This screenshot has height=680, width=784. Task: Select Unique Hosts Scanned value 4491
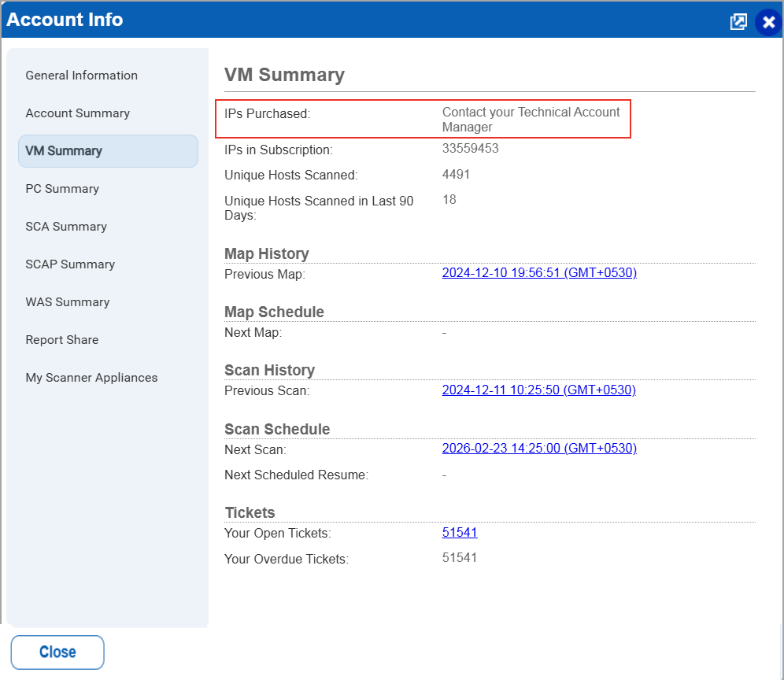[x=456, y=175]
